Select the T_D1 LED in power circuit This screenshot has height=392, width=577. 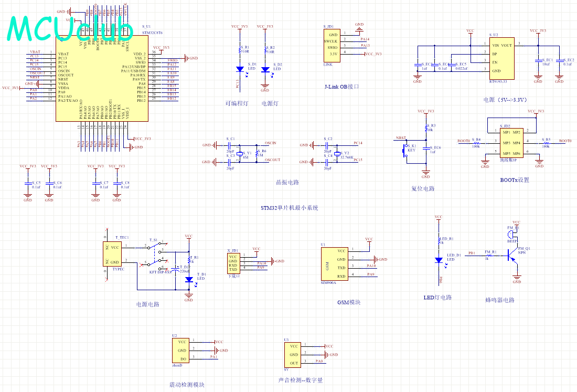(189, 280)
